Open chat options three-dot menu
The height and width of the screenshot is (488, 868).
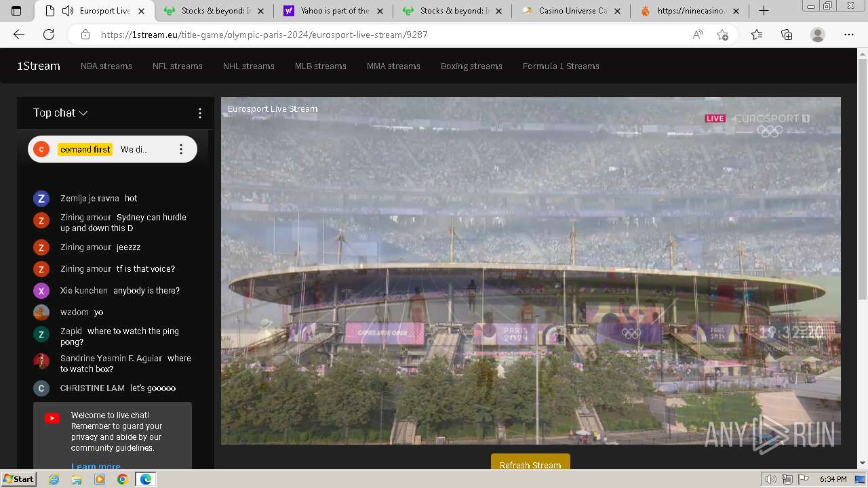199,113
